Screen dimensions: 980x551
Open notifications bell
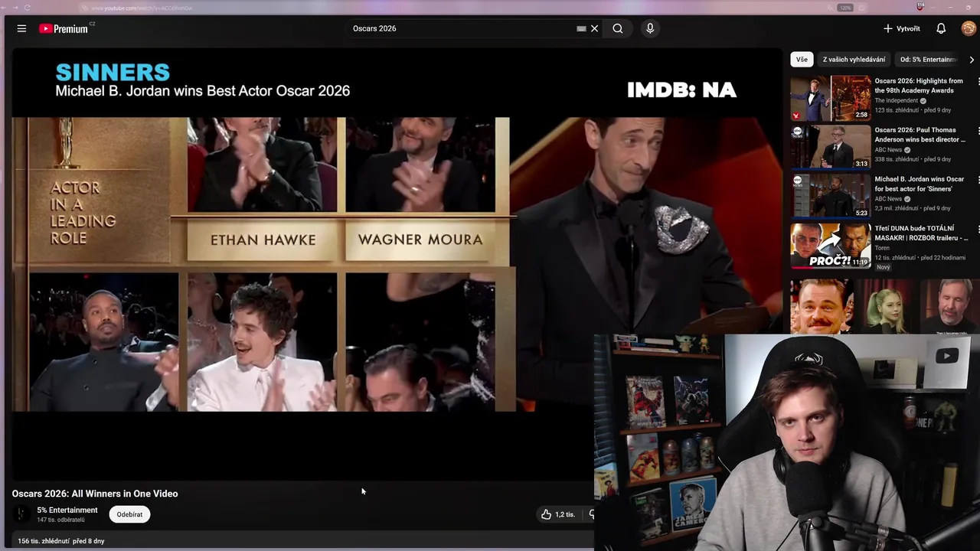pos(941,28)
